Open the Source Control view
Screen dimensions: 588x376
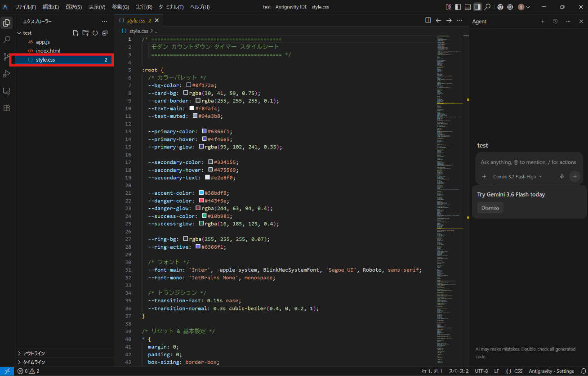7,57
